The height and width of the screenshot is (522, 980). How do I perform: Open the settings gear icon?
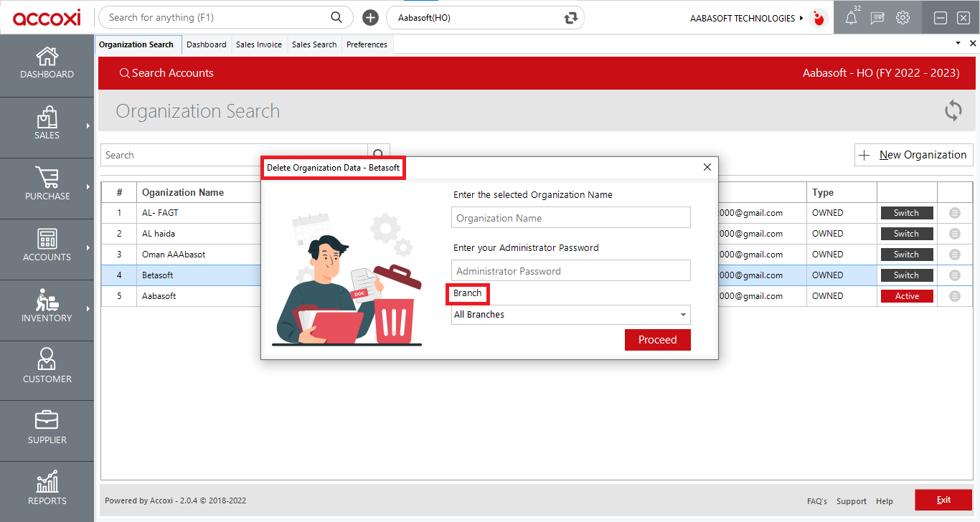click(x=903, y=18)
